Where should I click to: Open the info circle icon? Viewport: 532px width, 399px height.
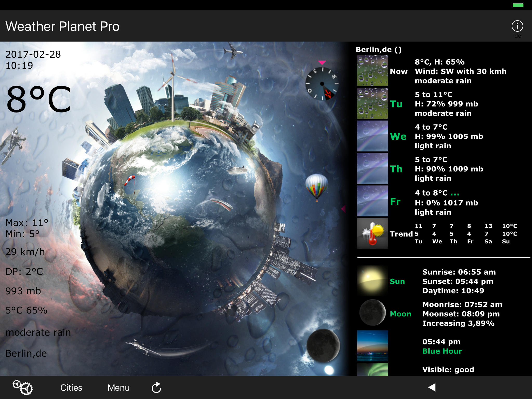517,26
